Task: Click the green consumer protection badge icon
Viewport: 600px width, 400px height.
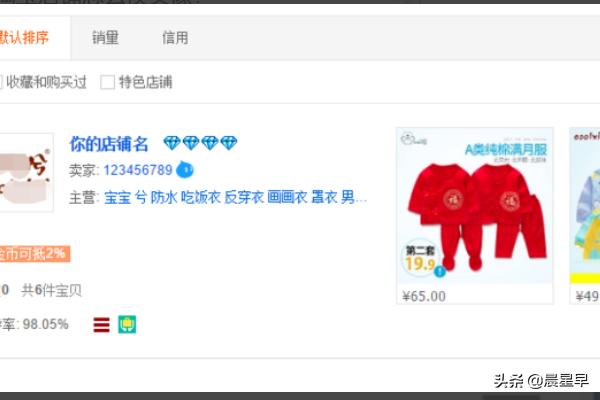Action: click(x=127, y=325)
